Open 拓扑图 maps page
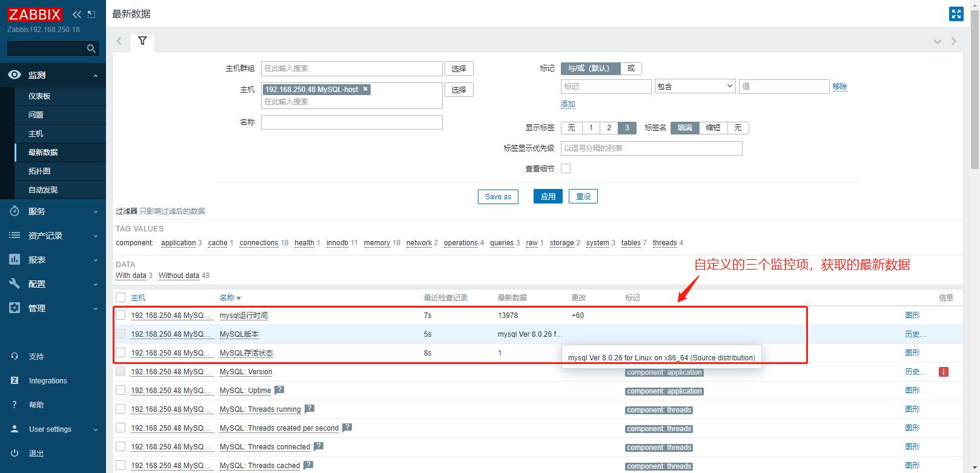Screen dimensions: 980x473 tap(60, 171)
